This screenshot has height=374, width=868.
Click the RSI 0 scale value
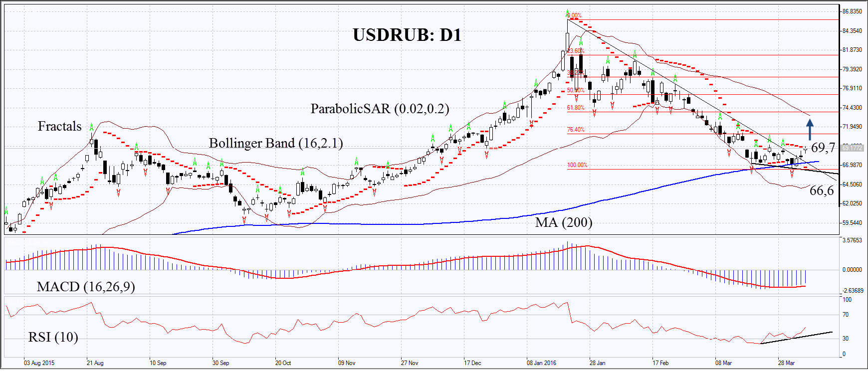[x=844, y=355]
